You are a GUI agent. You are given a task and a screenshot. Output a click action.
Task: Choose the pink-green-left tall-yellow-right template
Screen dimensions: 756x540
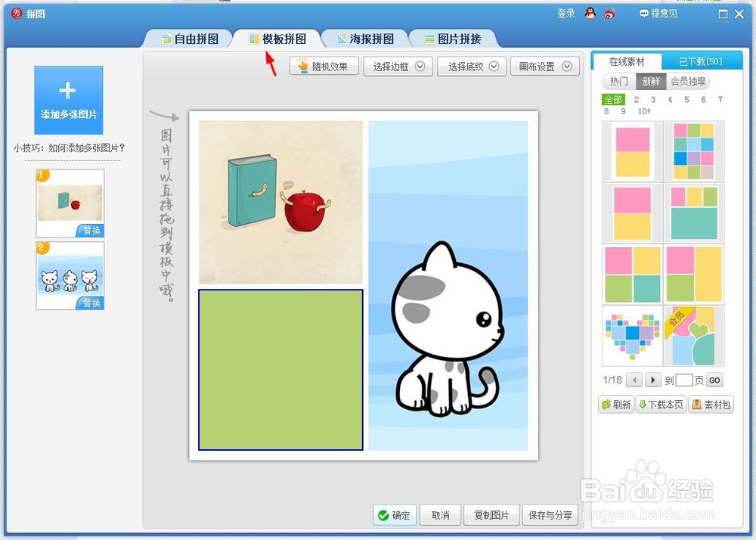point(694,275)
